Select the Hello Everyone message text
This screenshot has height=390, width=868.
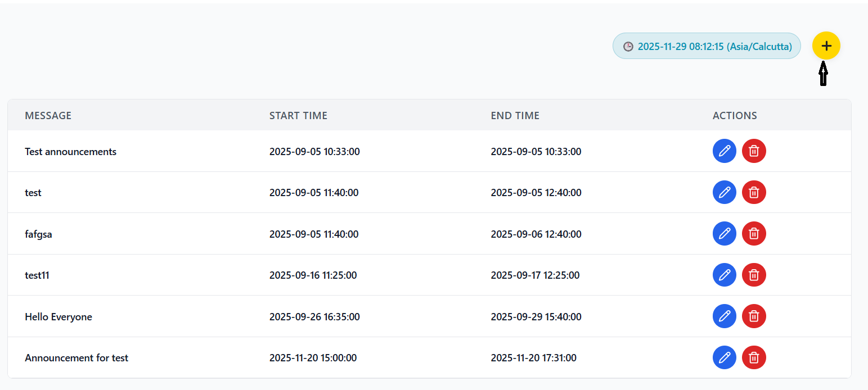59,316
